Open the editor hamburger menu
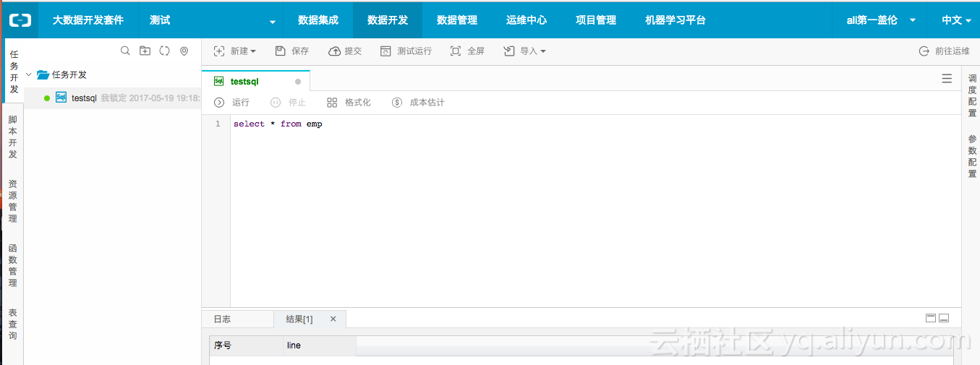 click(947, 79)
